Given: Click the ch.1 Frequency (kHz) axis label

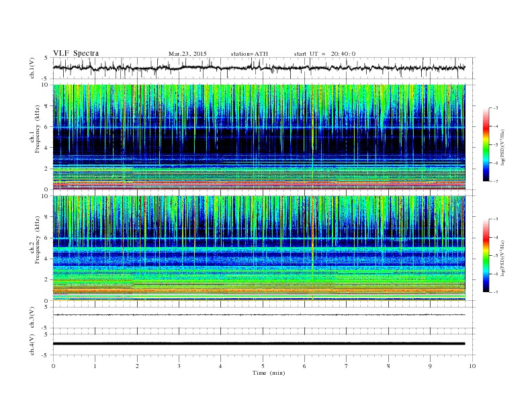Looking at the screenshot, I should tap(35, 128).
